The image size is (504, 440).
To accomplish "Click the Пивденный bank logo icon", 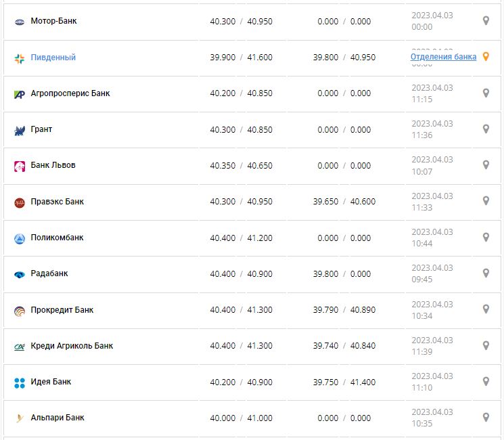I will point(19,58).
